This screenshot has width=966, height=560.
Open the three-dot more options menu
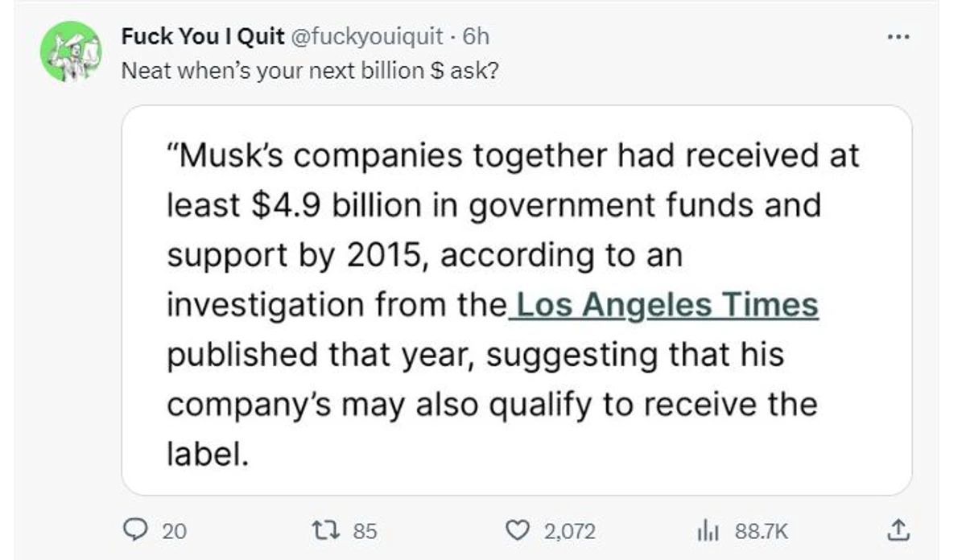[x=897, y=37]
